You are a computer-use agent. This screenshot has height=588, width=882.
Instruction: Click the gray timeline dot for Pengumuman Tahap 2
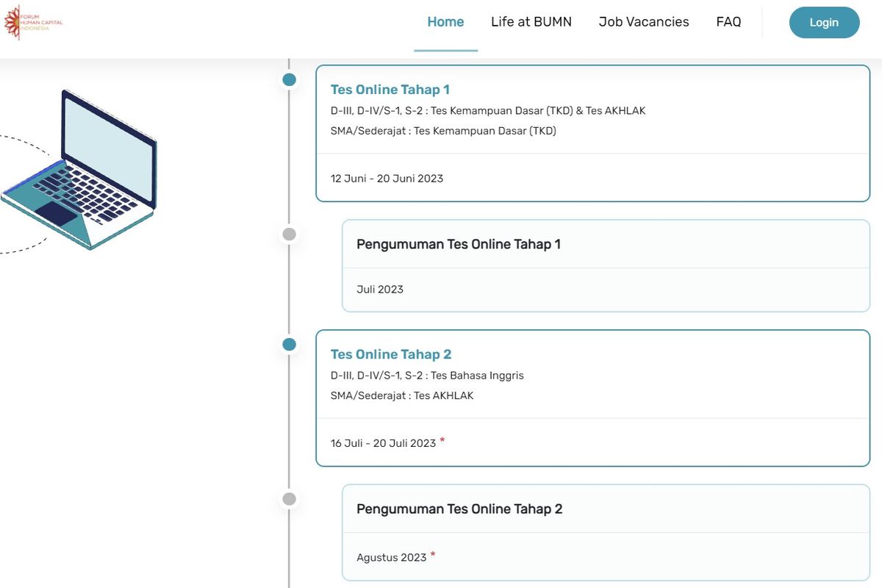[x=290, y=499]
